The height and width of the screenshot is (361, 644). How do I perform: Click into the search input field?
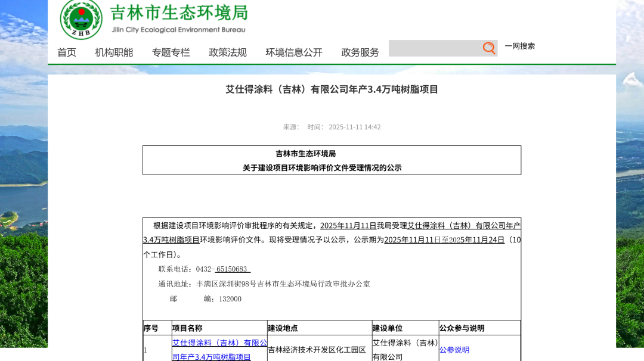tap(435, 48)
